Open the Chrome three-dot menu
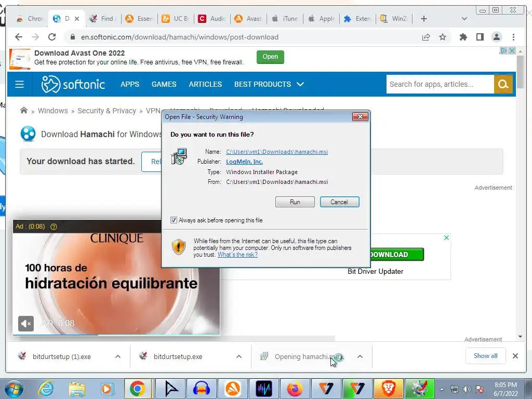The height and width of the screenshot is (399, 532). 513,37
